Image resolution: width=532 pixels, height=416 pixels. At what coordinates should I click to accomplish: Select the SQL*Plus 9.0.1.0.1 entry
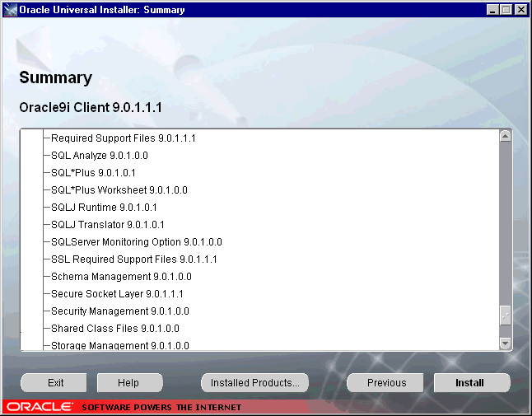click(x=93, y=173)
